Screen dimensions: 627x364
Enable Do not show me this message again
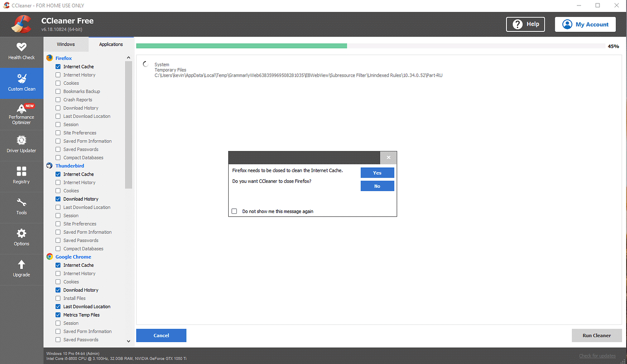[234, 211]
